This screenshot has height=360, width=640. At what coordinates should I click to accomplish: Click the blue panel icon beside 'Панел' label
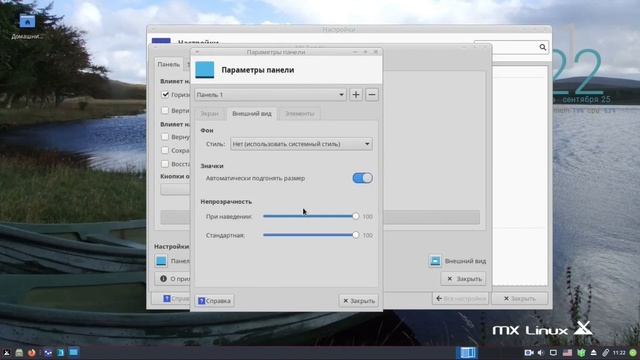click(161, 261)
